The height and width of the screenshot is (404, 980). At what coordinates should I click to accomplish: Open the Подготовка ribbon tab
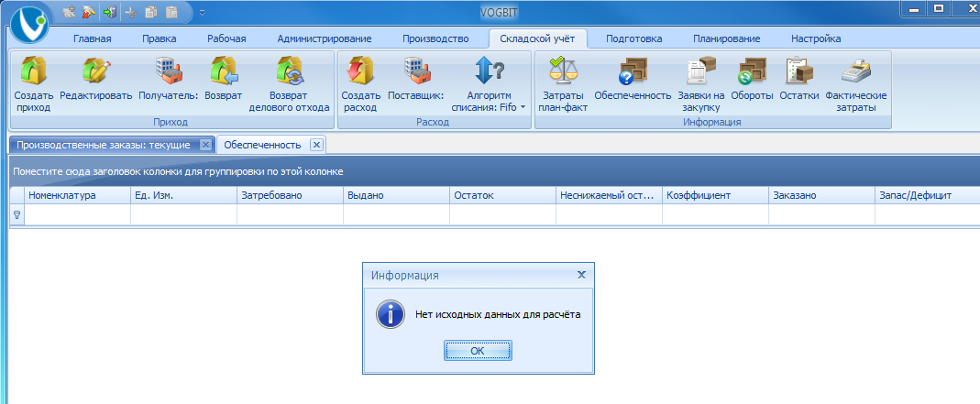[633, 38]
